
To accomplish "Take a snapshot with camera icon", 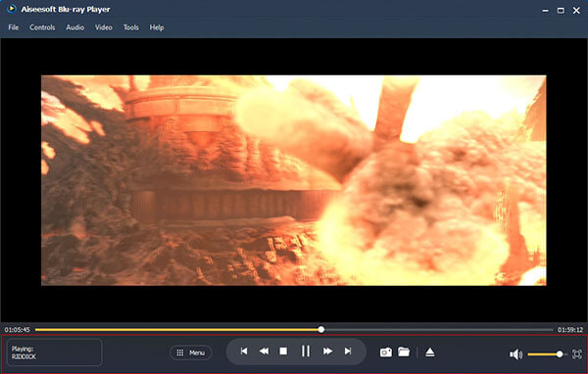I will click(386, 352).
